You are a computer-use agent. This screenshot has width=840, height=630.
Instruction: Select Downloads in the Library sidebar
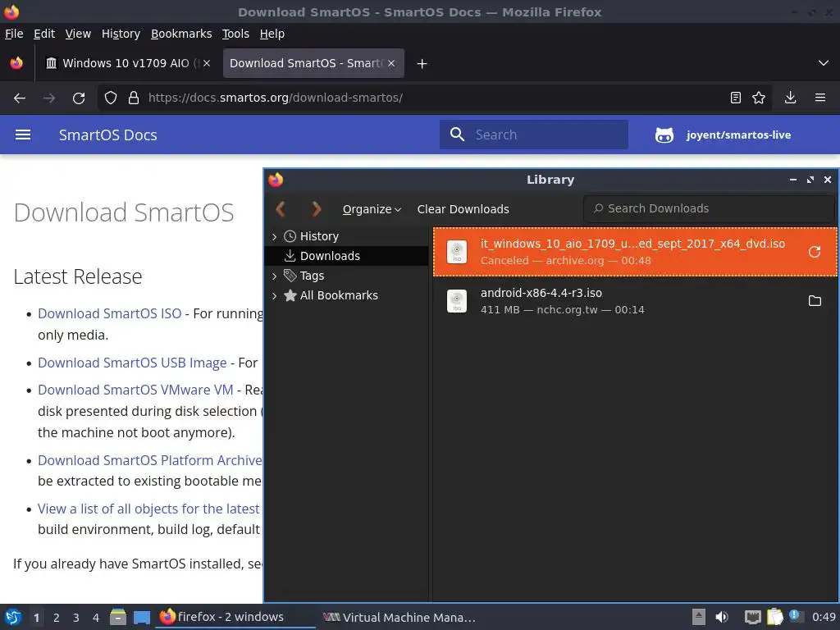tap(330, 256)
